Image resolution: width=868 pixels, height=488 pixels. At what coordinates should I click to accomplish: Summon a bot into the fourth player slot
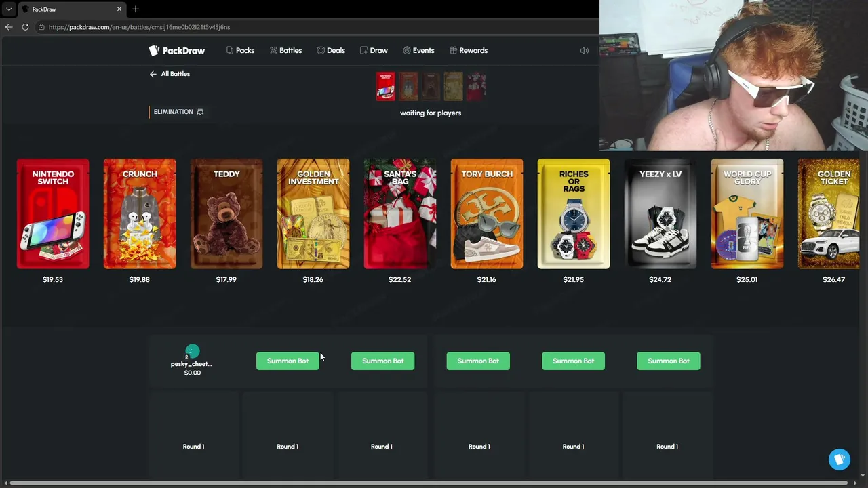coord(478,361)
